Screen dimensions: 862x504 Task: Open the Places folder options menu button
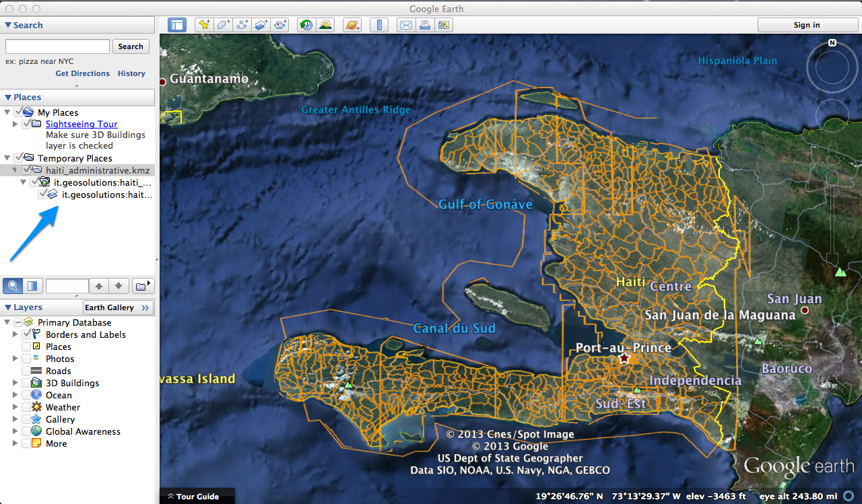click(x=143, y=286)
